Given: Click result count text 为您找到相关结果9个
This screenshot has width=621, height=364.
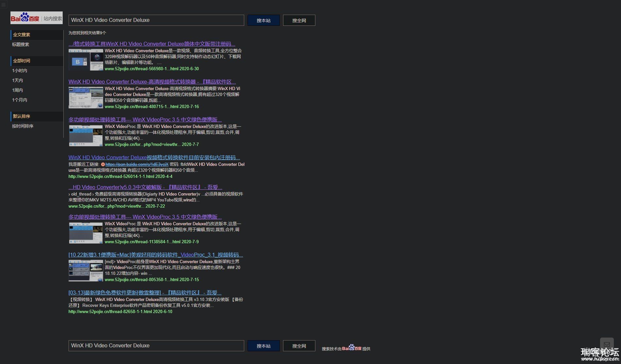Looking at the screenshot, I should 87,33.
